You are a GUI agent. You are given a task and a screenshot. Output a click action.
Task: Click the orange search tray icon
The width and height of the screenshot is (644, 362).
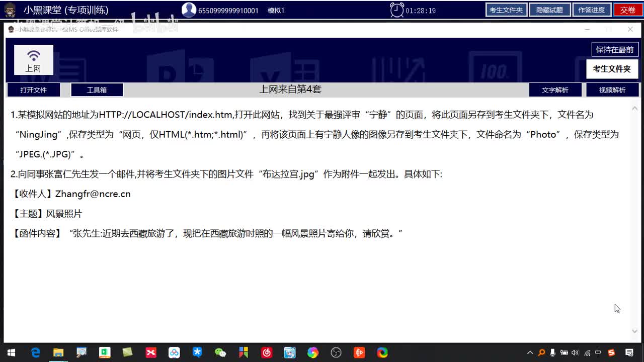click(x=541, y=352)
